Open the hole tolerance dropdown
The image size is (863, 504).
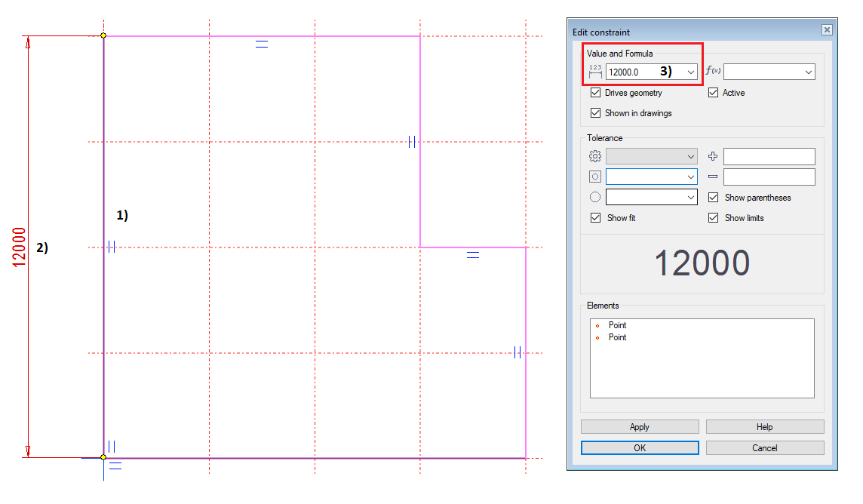tap(690, 177)
